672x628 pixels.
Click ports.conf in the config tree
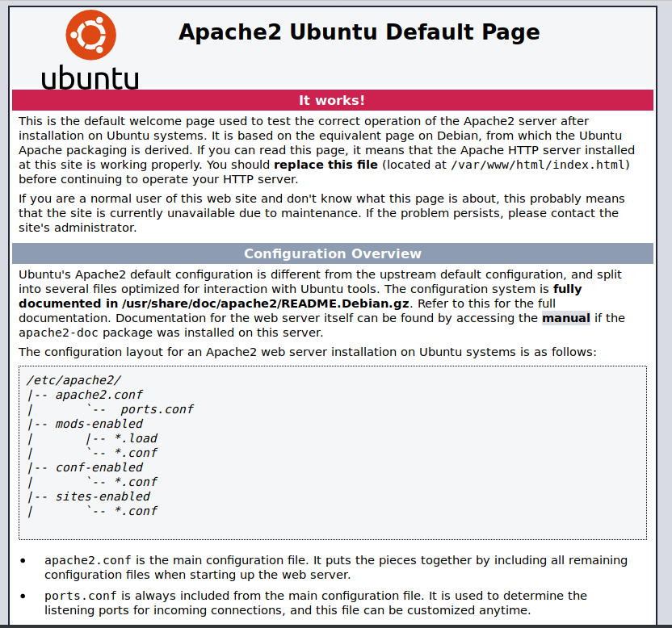(157, 409)
